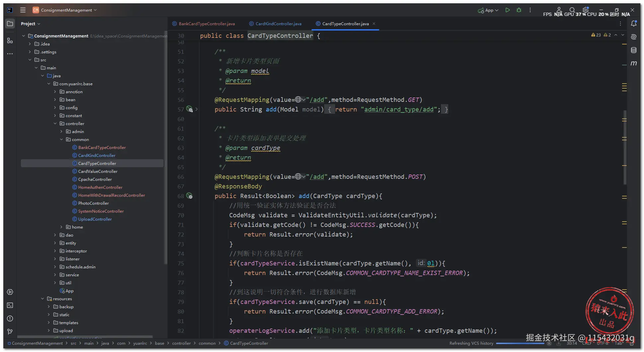
Task: Switch to BankCardTypeController.java tab
Action: click(203, 24)
